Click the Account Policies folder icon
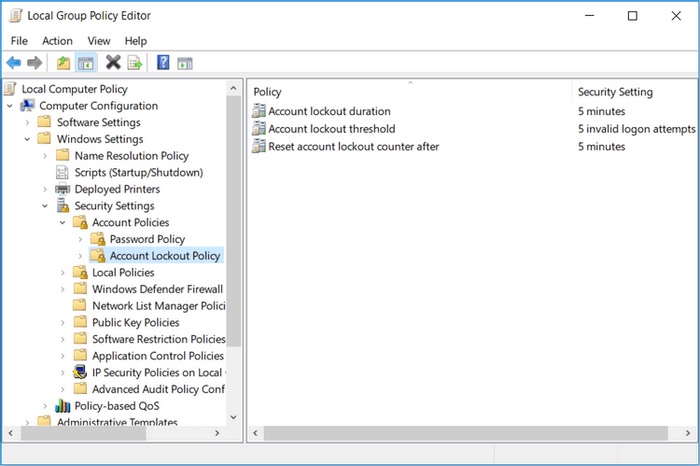 80,222
